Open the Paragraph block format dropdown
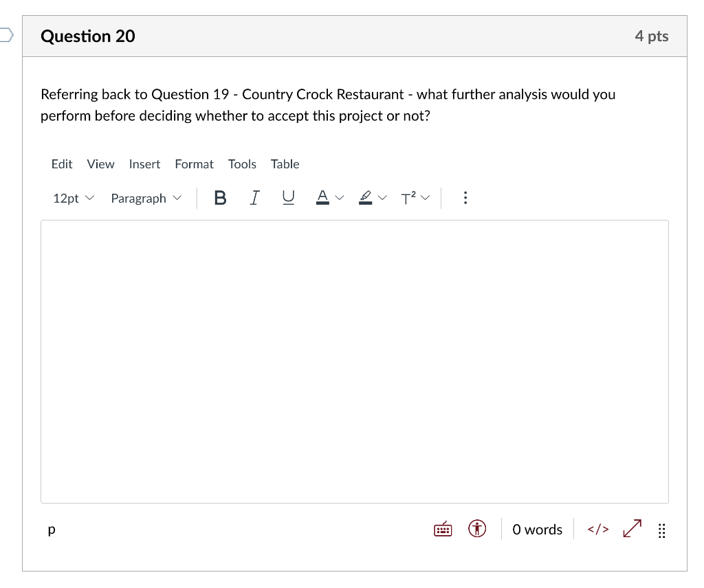 146,198
